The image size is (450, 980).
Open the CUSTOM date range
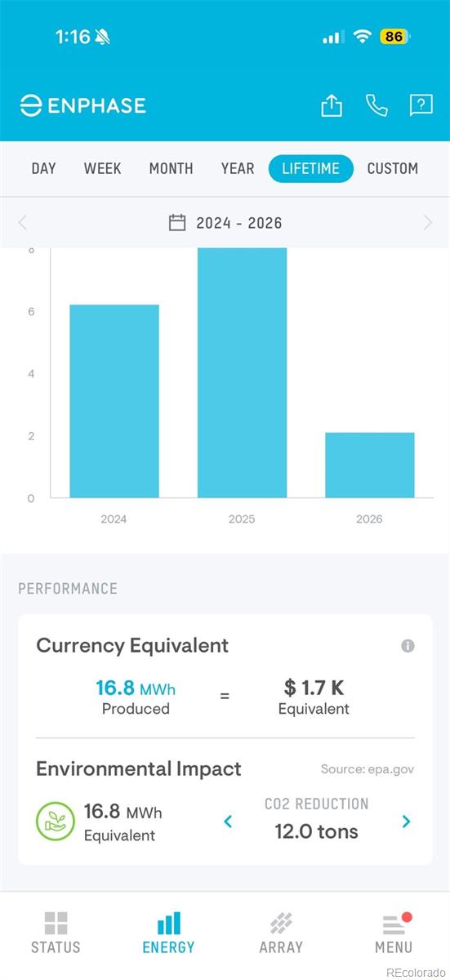point(392,168)
